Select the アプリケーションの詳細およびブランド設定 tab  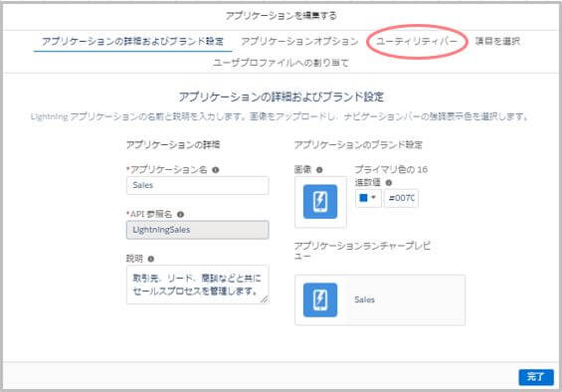click(x=132, y=41)
